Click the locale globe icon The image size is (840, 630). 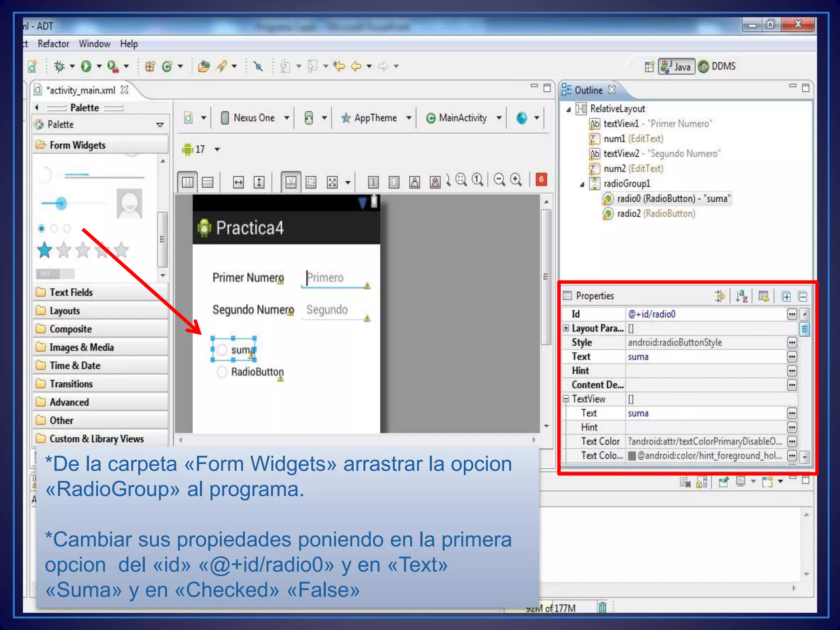coord(522,118)
